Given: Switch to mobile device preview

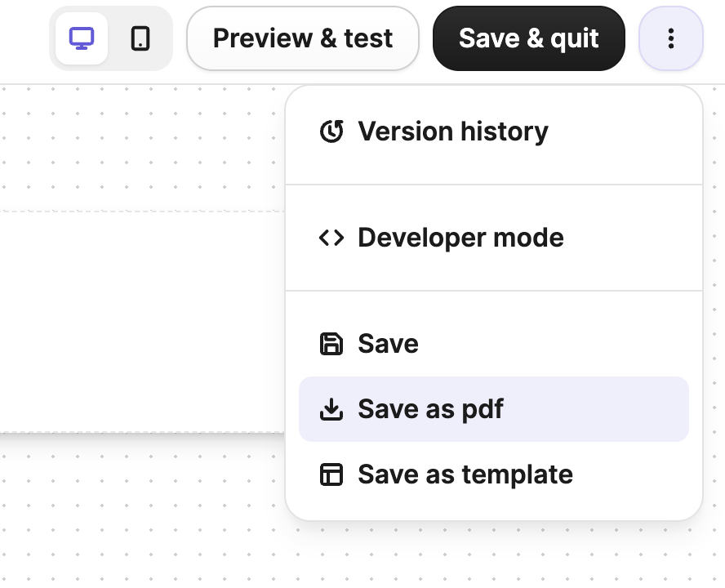Looking at the screenshot, I should pyautogui.click(x=140, y=38).
